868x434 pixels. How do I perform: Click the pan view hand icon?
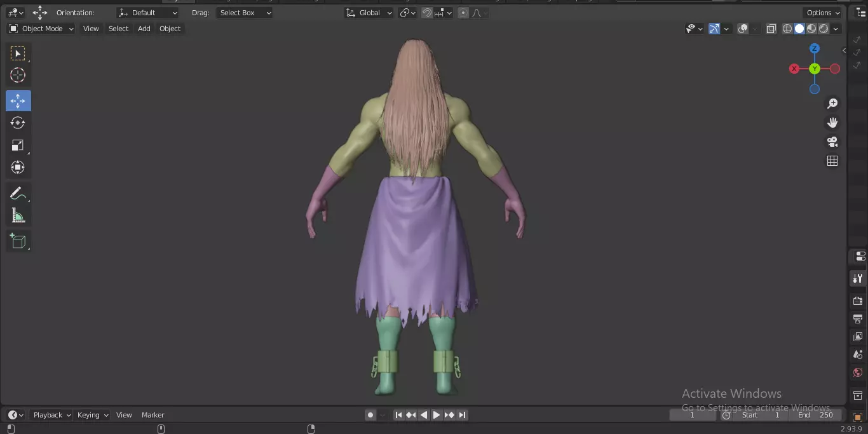(x=832, y=123)
